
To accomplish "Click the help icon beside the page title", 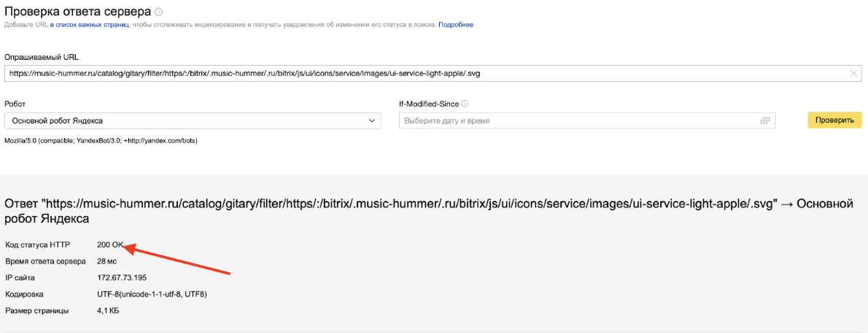I will point(159,12).
